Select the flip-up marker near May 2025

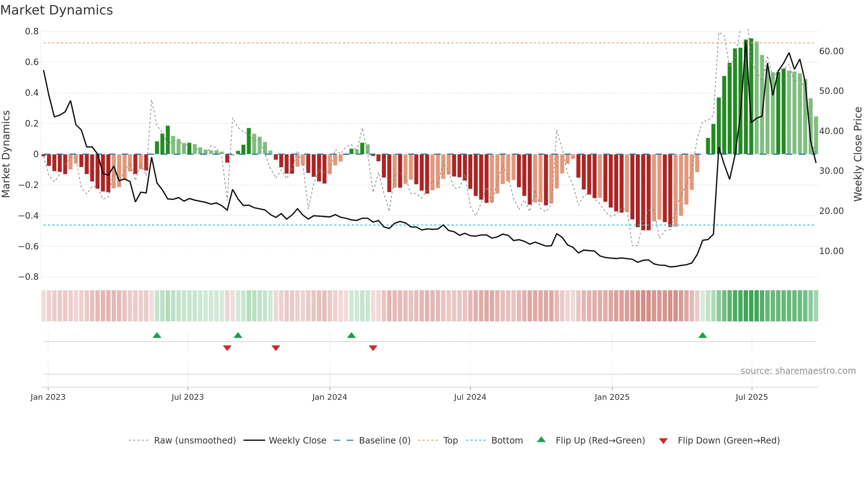[x=703, y=335]
